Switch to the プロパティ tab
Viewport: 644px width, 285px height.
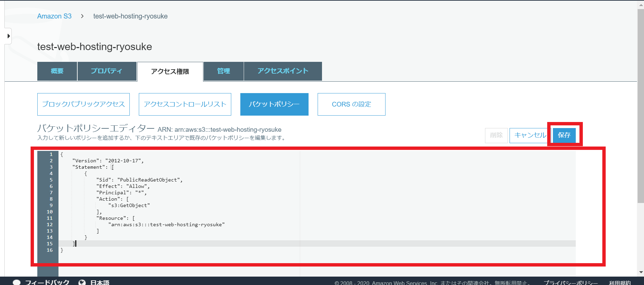pyautogui.click(x=107, y=71)
